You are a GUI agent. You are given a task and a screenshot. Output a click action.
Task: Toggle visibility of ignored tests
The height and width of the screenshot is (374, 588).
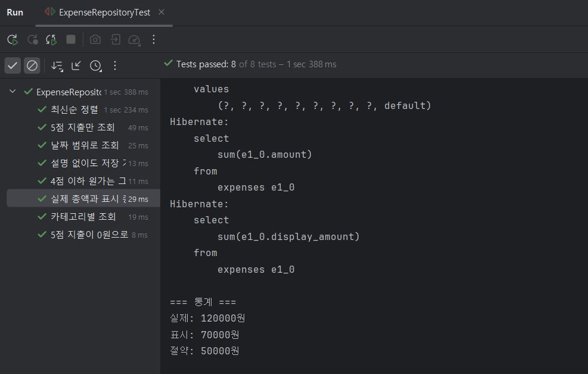[32, 66]
